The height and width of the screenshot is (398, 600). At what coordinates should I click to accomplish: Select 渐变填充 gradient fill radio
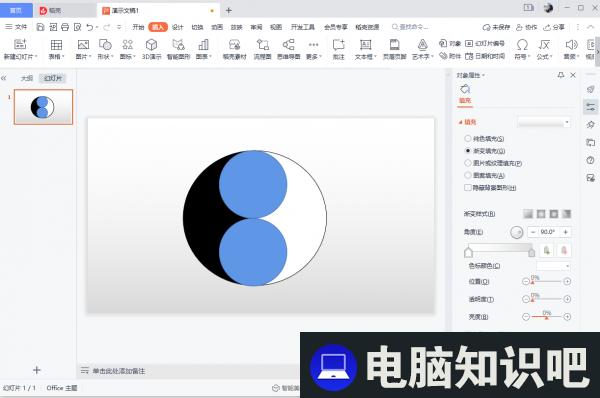(468, 151)
